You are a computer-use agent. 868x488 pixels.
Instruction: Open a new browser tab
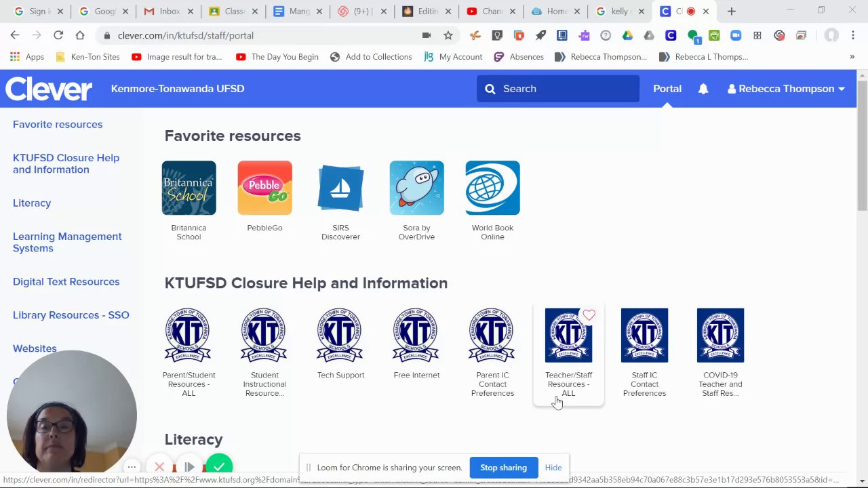tap(731, 12)
